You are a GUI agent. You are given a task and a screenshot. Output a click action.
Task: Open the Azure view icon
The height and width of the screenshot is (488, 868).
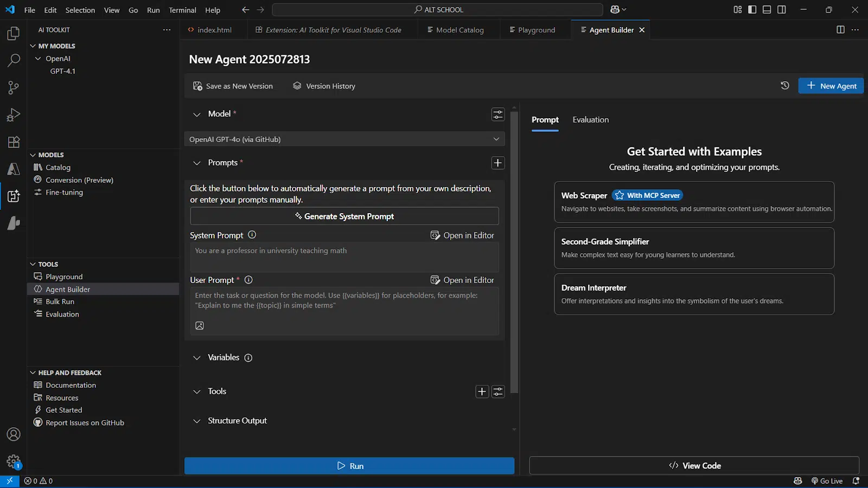14,169
